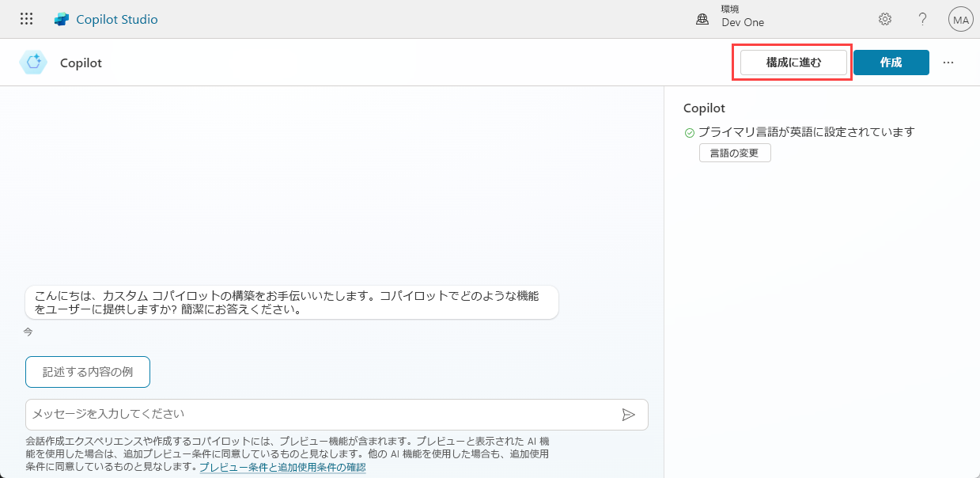Screen dimensions: 980x478
Task: Open the more options ellipsis menu
Action: pos(948,63)
